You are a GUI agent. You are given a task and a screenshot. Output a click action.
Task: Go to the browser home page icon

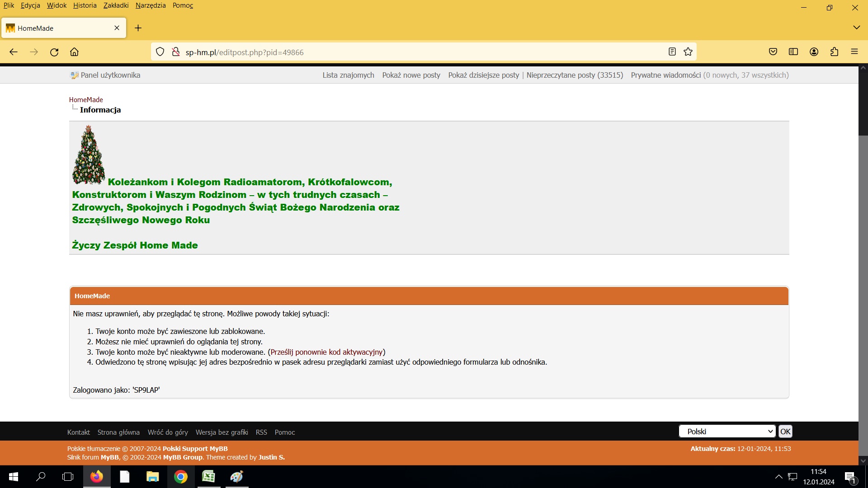click(x=75, y=52)
